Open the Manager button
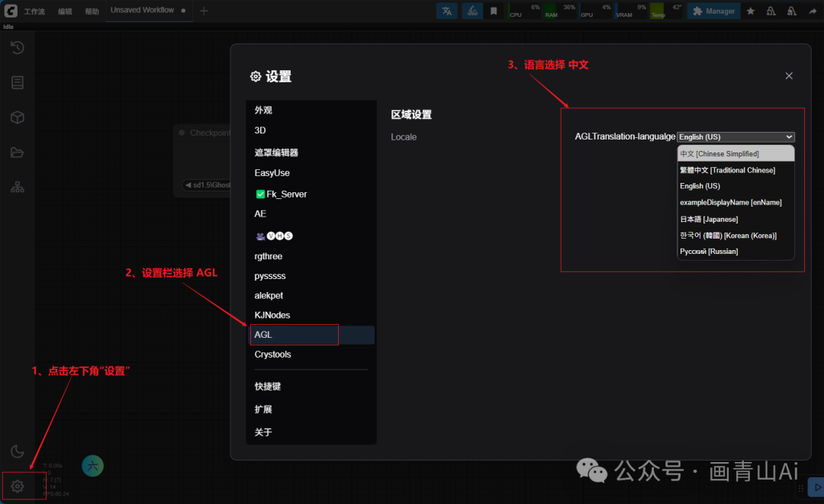 point(713,11)
